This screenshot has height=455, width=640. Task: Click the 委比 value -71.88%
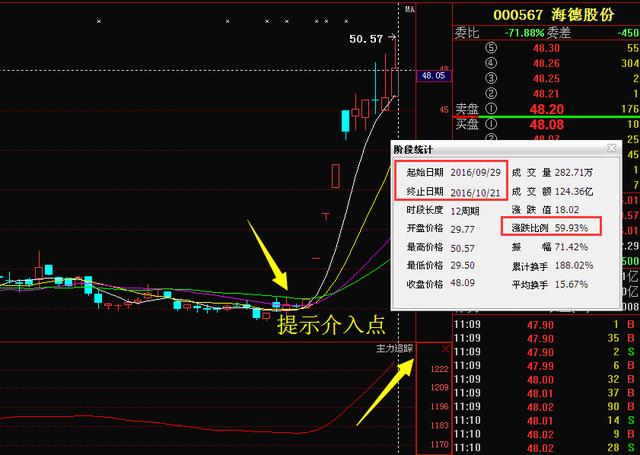point(524,33)
